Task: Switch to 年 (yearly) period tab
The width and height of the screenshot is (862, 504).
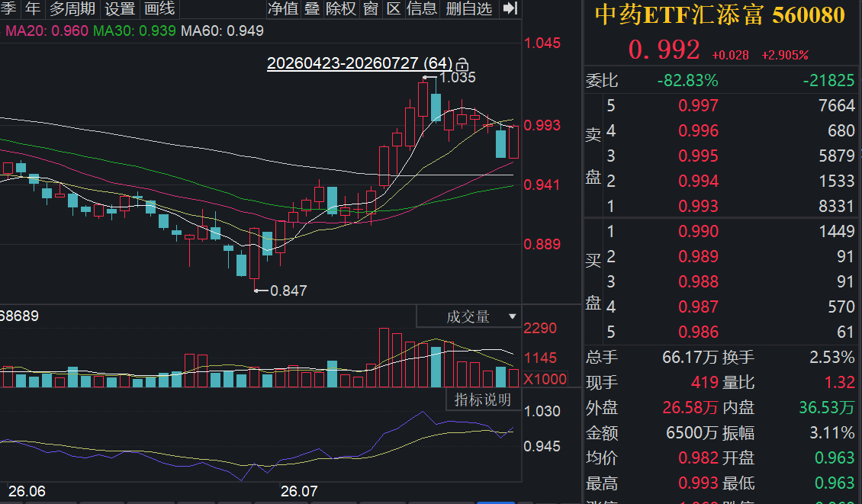Action: coord(33,8)
